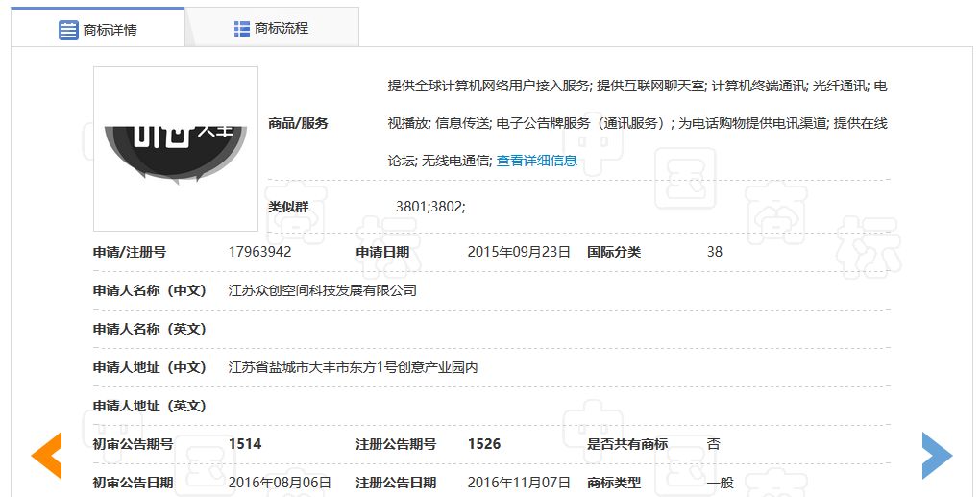This screenshot has width=980, height=497.
Task: Switch to the 商标详情 tab
Action: click(97, 28)
